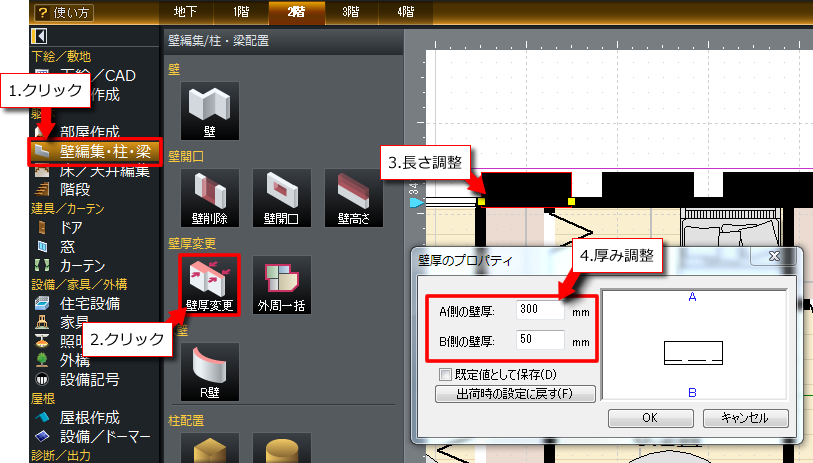Select the 壁開口 wall opening tool
This screenshot has width=813, height=463.
click(x=282, y=198)
